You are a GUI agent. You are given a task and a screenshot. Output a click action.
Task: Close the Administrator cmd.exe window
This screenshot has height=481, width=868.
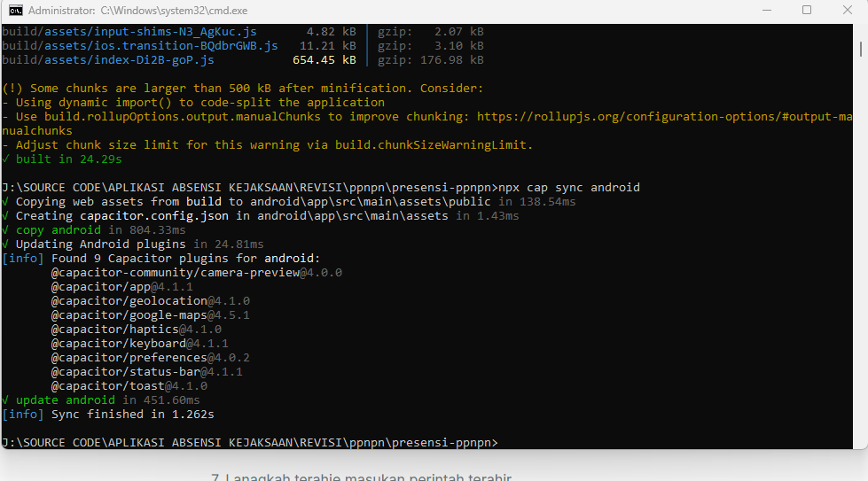coord(846,11)
